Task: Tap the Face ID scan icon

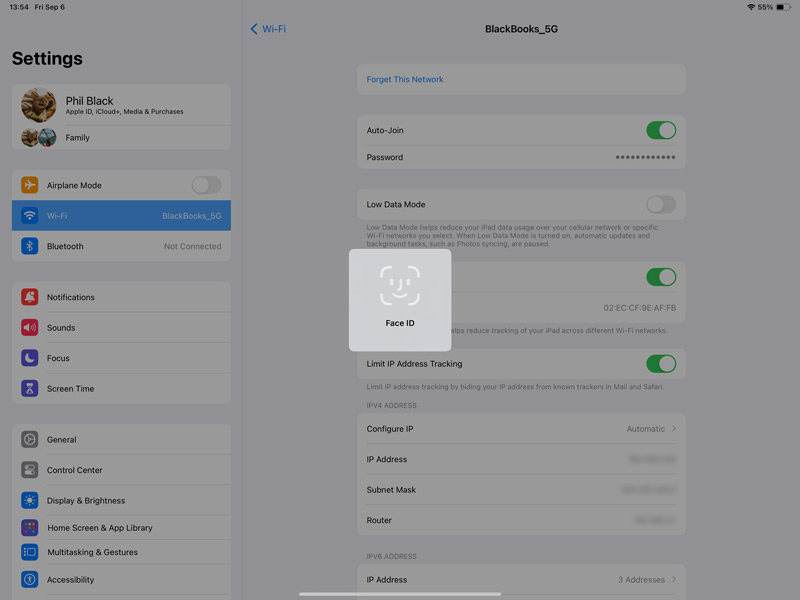Action: [x=400, y=285]
